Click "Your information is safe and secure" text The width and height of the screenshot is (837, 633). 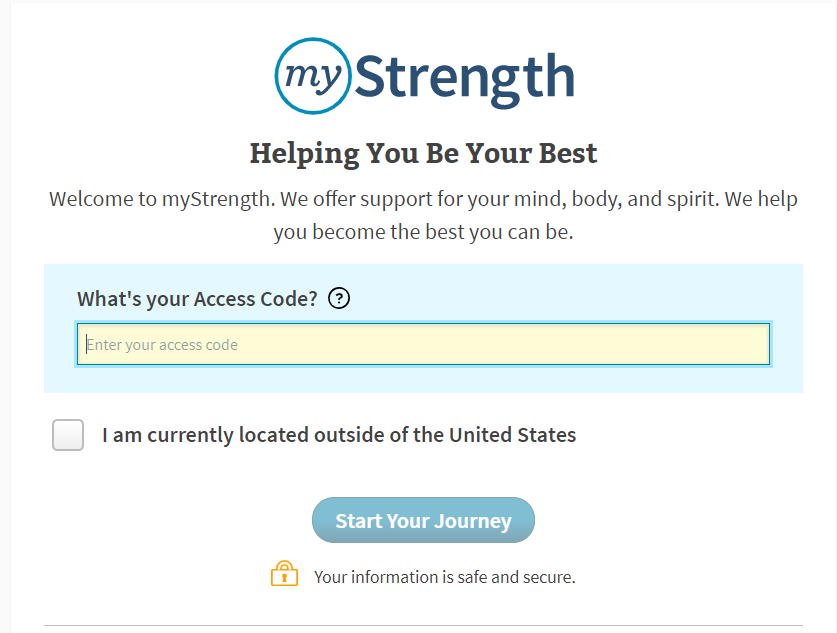tap(445, 577)
